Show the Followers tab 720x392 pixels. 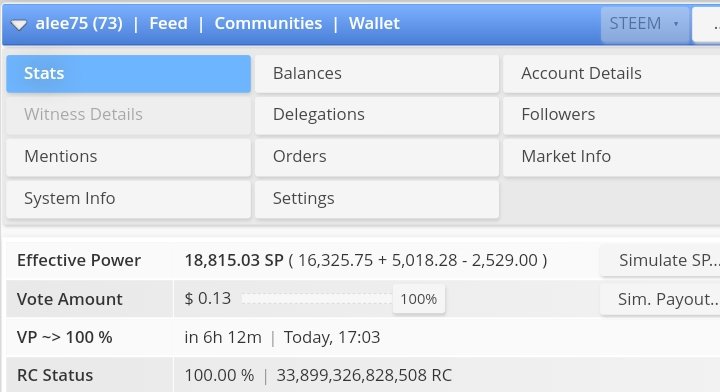612,115
